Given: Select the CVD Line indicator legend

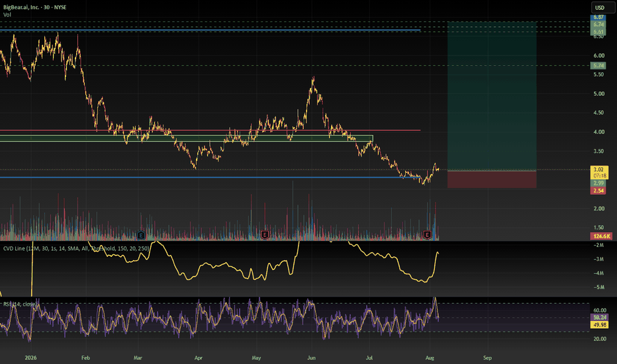Looking at the screenshot, I should [x=76, y=248].
